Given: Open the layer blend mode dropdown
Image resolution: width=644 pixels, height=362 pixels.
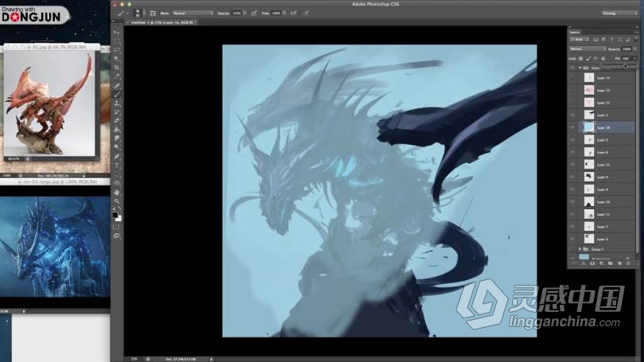Looking at the screenshot, I should pyautogui.click(x=588, y=49).
